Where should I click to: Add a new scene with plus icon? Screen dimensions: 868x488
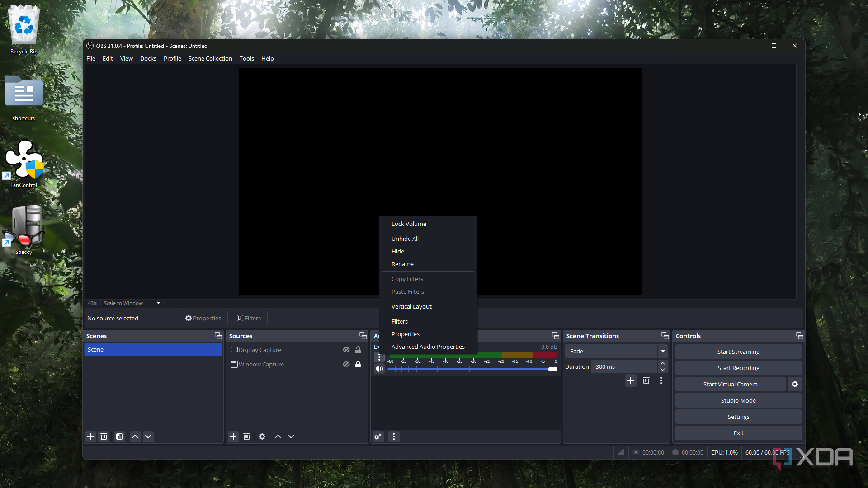coord(90,436)
